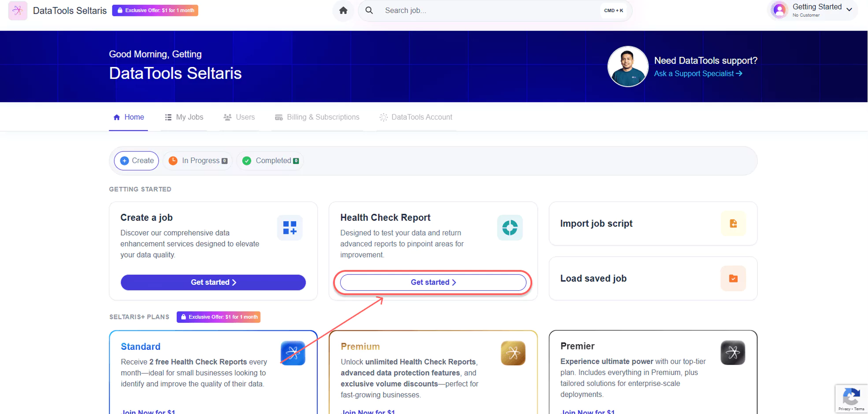Click the Health Check Report lifebuoy icon
The image size is (868, 414).
click(510, 228)
